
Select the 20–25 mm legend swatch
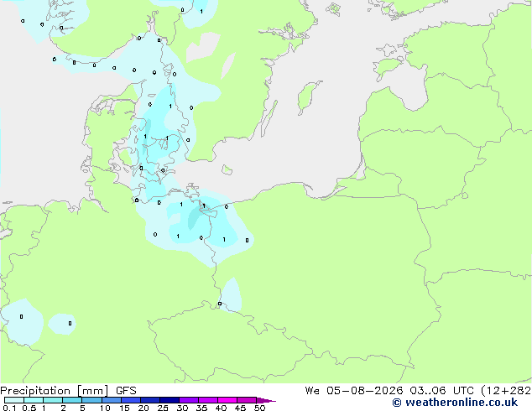pyautogui.click(x=150, y=400)
